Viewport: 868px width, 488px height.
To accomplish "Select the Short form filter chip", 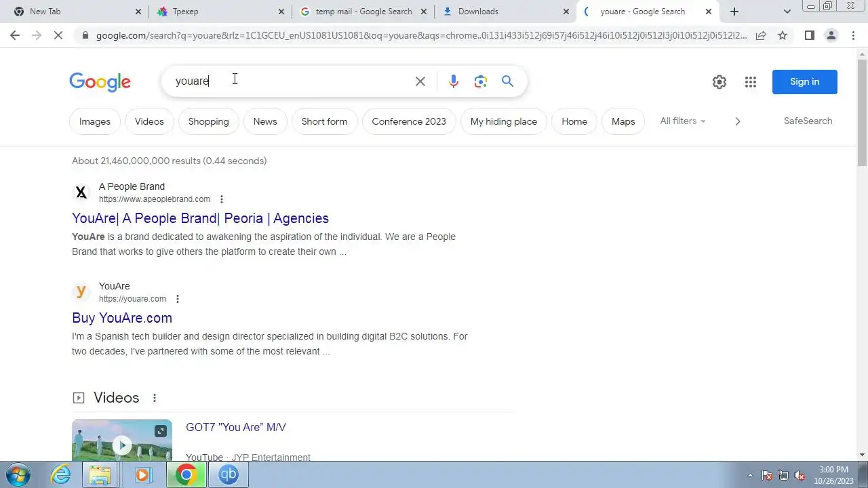I will pyautogui.click(x=324, y=121).
